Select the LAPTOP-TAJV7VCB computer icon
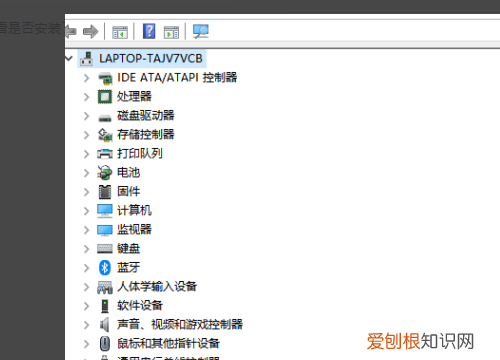The image size is (500, 360). 87,58
